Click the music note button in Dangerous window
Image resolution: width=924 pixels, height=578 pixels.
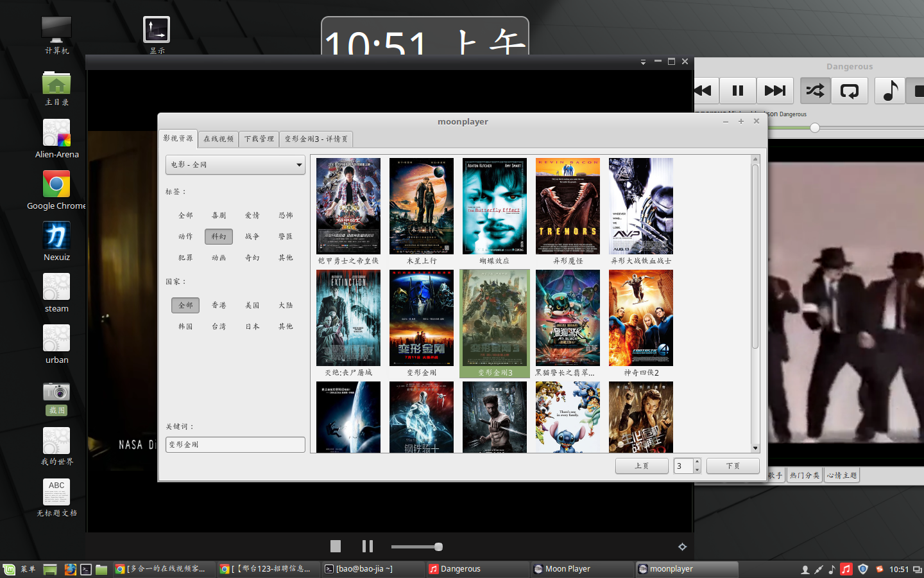coord(890,91)
